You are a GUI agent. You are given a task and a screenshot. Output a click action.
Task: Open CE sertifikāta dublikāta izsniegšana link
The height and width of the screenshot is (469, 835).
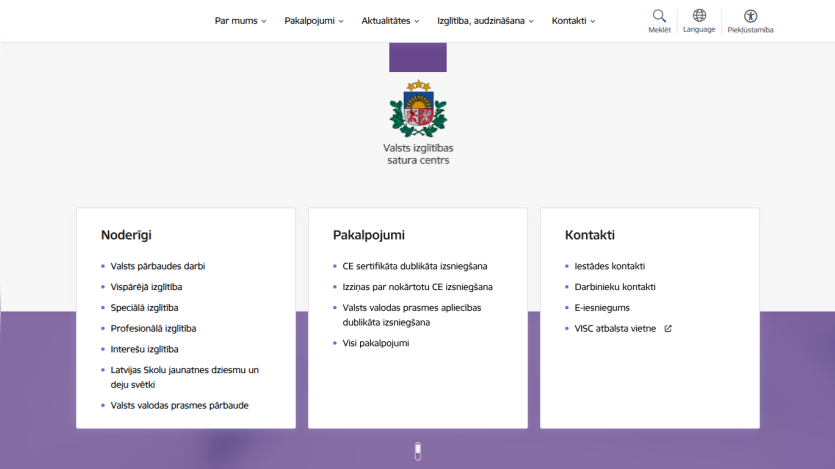pyautogui.click(x=415, y=266)
